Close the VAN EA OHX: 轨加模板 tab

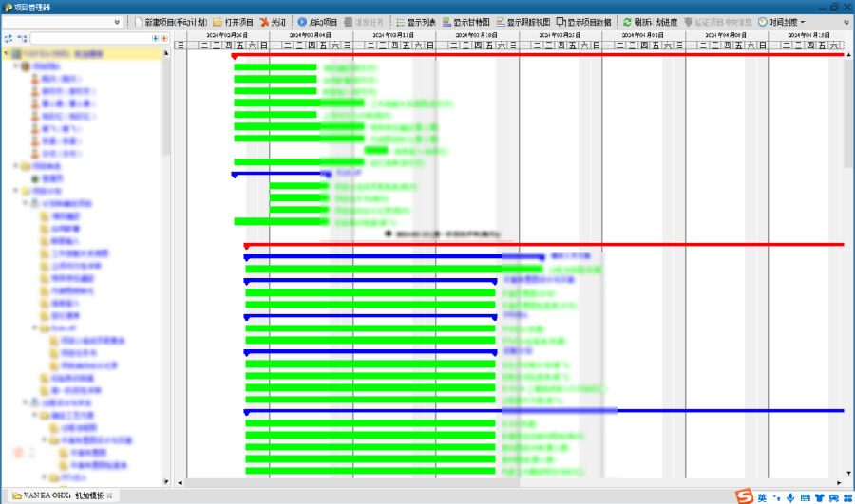[x=109, y=495]
